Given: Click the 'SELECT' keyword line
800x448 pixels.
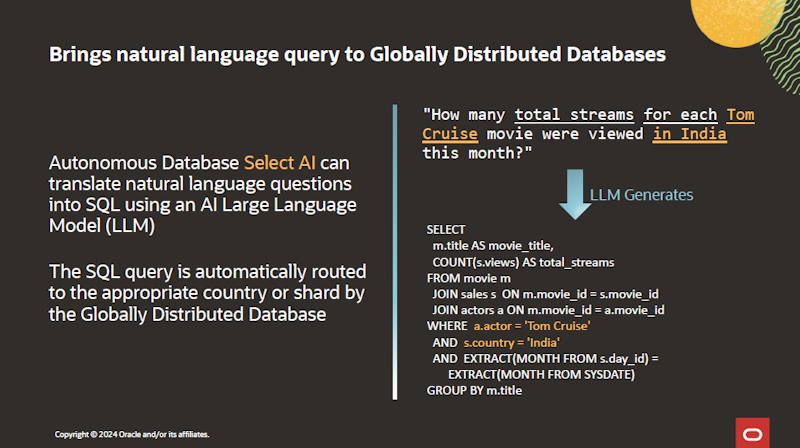Looking at the screenshot, I should [x=446, y=230].
